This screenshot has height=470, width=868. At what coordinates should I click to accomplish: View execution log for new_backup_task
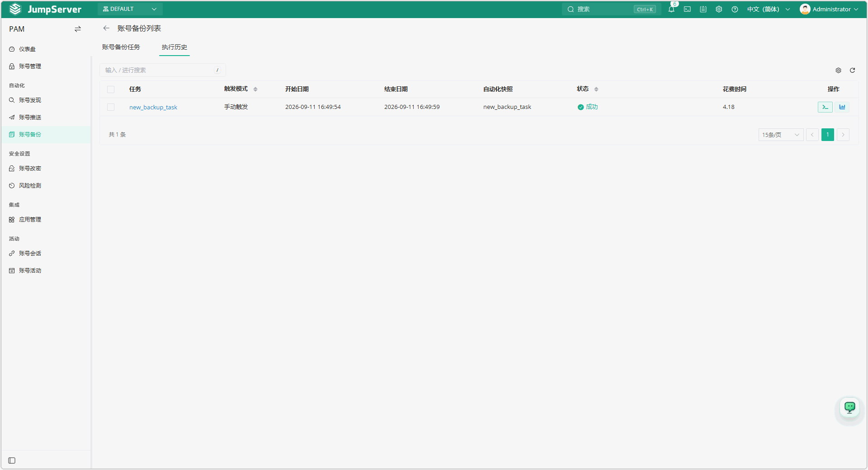(x=825, y=107)
